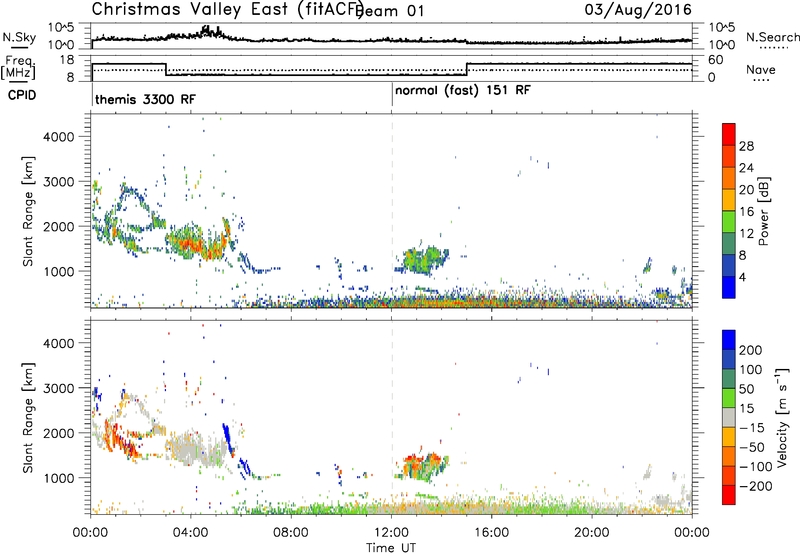Screen dimensions: 800x554
Task: Pick the dark blue top Velocity color bar segment
Action: pyautogui.click(x=729, y=340)
